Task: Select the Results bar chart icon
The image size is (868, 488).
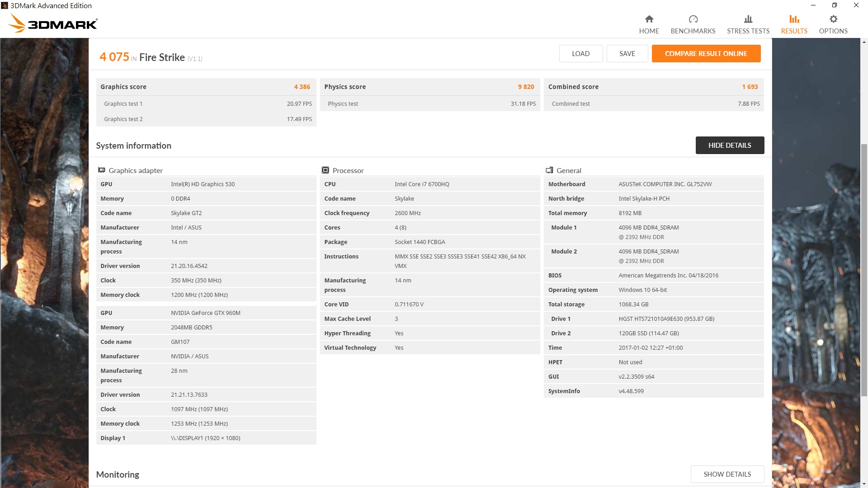Action: point(794,19)
